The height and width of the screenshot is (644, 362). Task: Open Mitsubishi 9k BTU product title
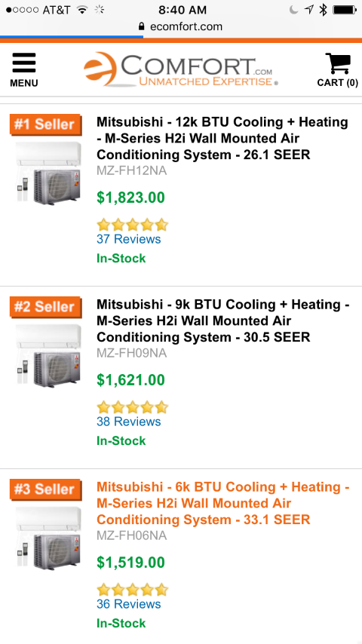point(223,320)
